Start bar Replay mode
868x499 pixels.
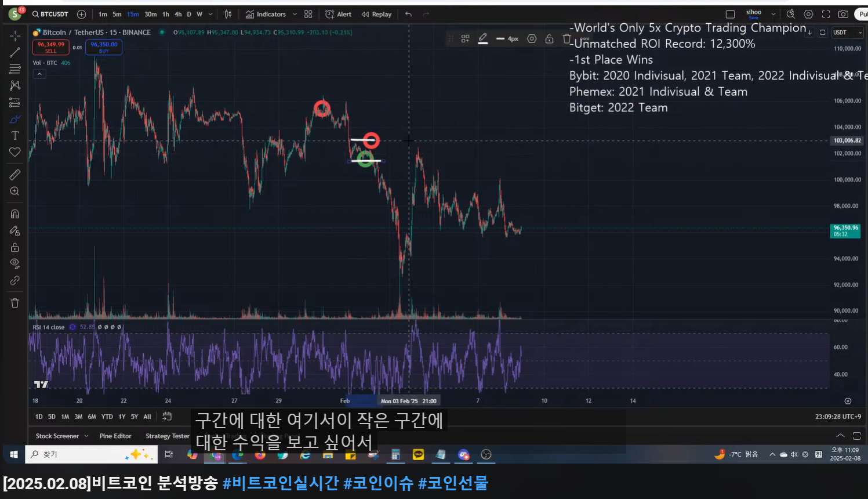(377, 14)
